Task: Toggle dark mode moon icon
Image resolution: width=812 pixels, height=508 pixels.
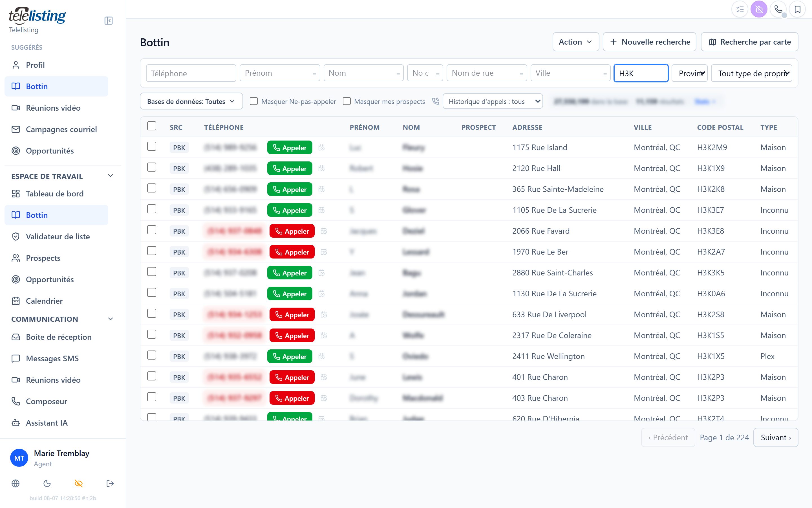Action: (x=47, y=483)
